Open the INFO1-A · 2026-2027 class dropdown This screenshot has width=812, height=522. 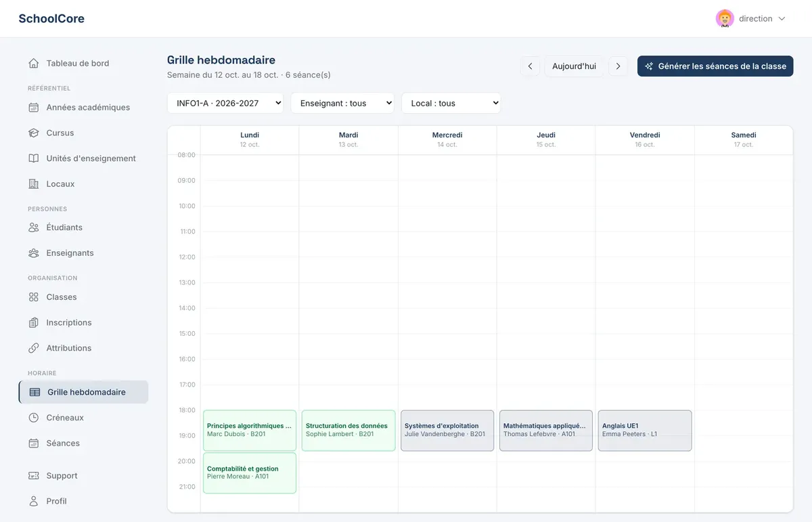pos(225,104)
